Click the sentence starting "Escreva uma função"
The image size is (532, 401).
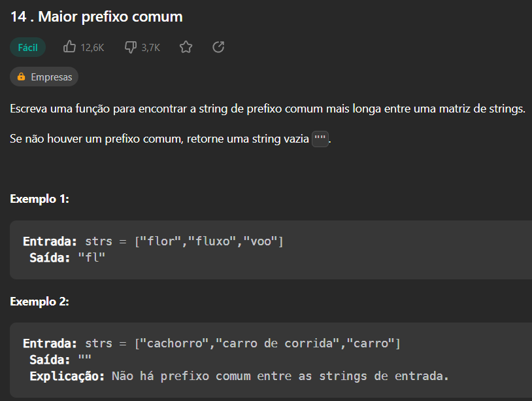pos(268,109)
